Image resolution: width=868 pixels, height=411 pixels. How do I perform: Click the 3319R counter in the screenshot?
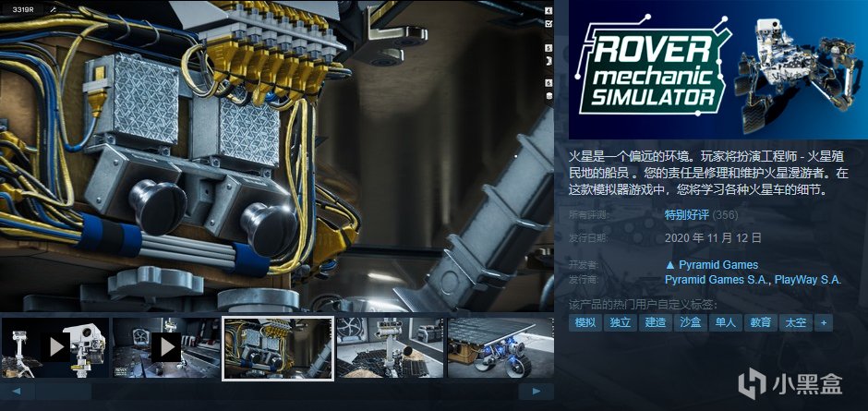tap(21, 9)
